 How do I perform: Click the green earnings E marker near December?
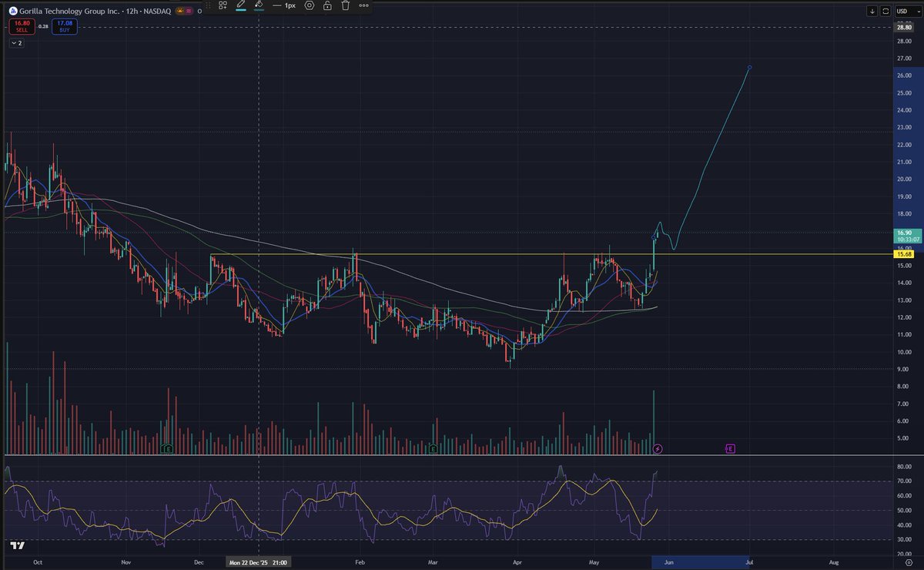click(x=168, y=448)
